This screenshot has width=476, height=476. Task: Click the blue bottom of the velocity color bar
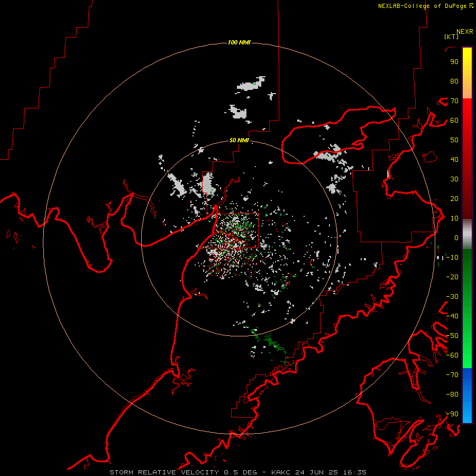(x=467, y=396)
